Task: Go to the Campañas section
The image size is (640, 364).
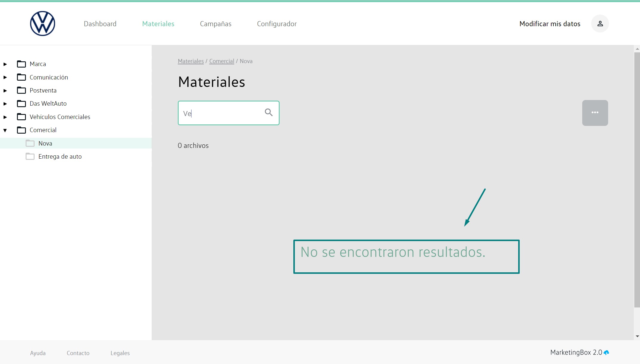Action: (216, 24)
